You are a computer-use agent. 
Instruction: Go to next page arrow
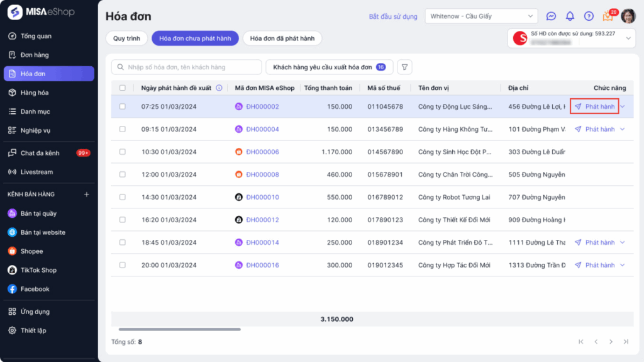click(611, 342)
